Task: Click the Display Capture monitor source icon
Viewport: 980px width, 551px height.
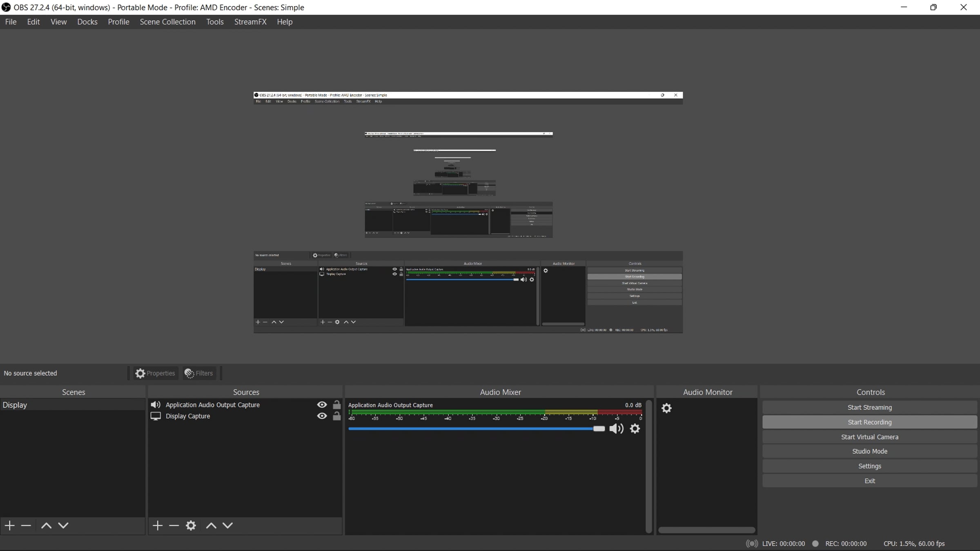Action: 156,416
